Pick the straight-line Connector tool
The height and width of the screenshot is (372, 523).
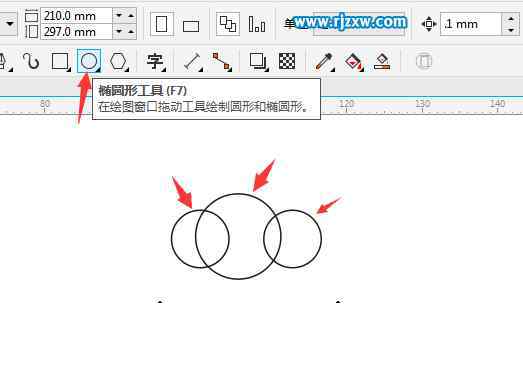click(222, 61)
